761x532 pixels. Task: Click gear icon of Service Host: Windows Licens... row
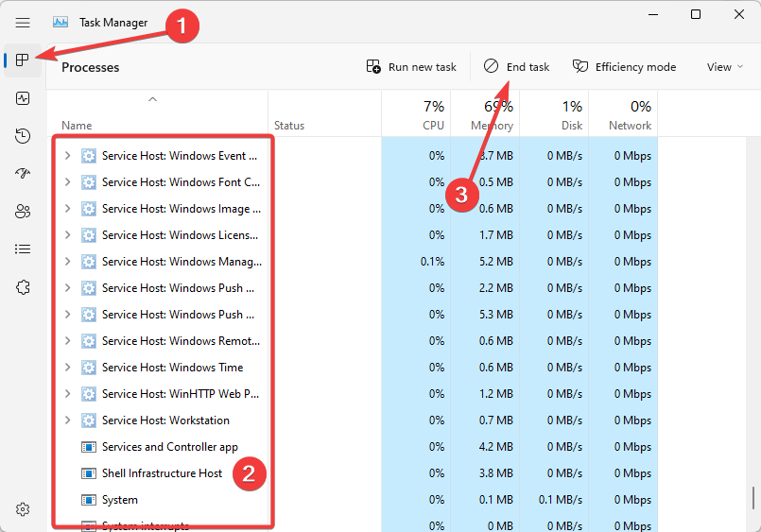[x=88, y=235]
